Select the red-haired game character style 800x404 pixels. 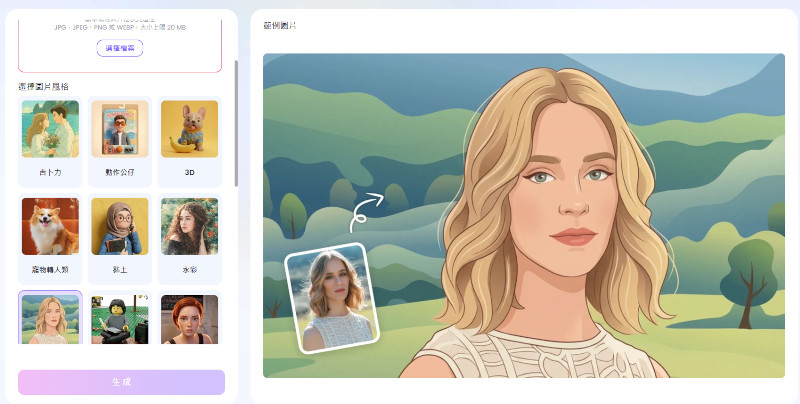189,319
